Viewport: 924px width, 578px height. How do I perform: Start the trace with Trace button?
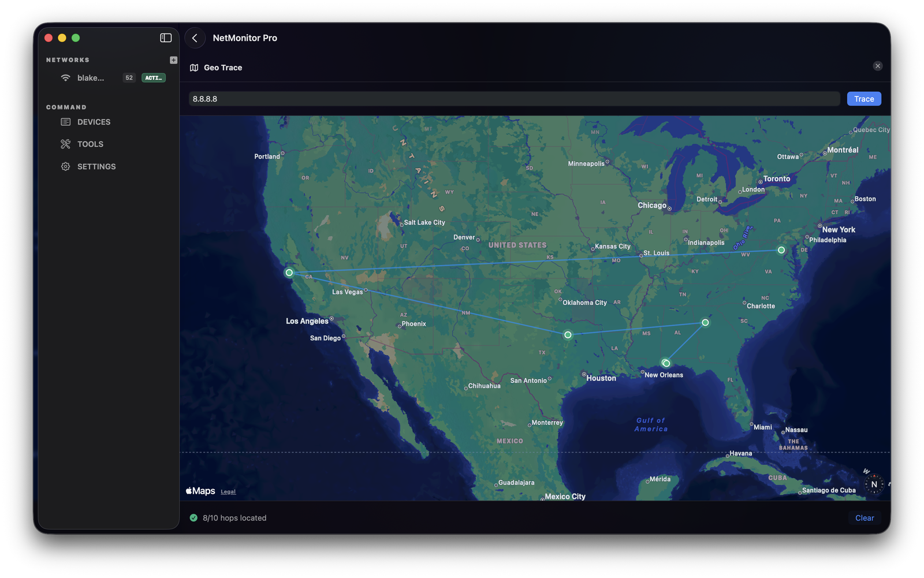tap(864, 99)
